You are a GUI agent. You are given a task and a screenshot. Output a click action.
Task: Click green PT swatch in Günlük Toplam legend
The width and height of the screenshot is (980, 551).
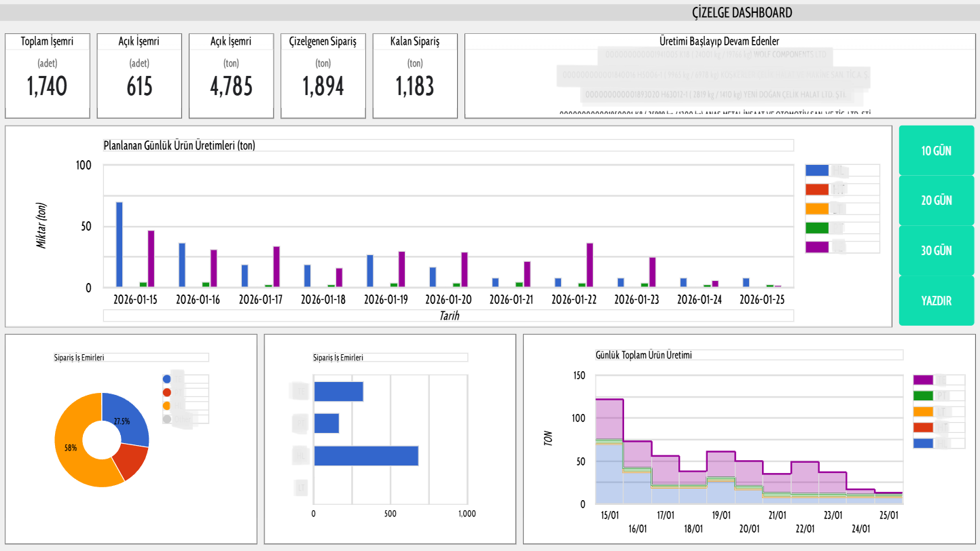[x=923, y=396]
